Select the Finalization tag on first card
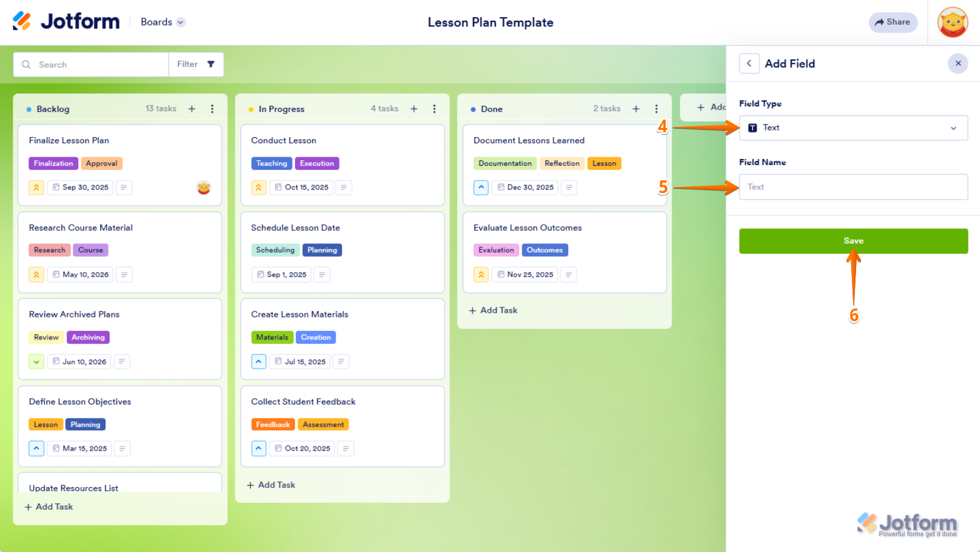This screenshot has height=552, width=980. pyautogui.click(x=53, y=163)
